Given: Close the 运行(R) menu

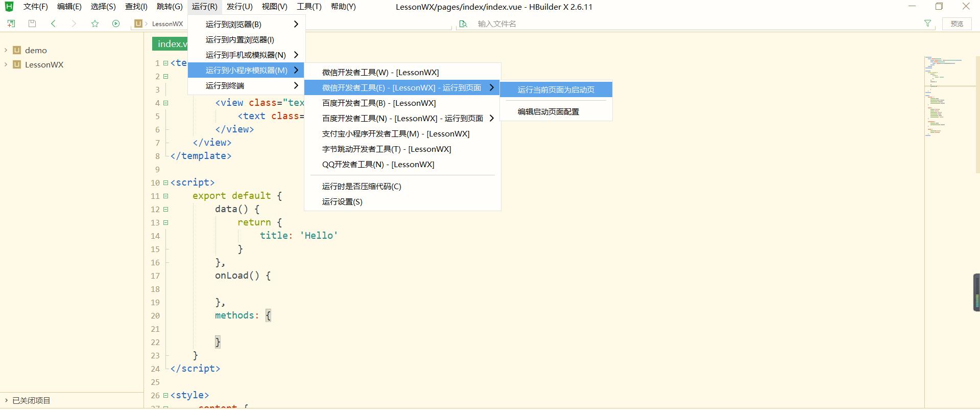Looking at the screenshot, I should 204,7.
